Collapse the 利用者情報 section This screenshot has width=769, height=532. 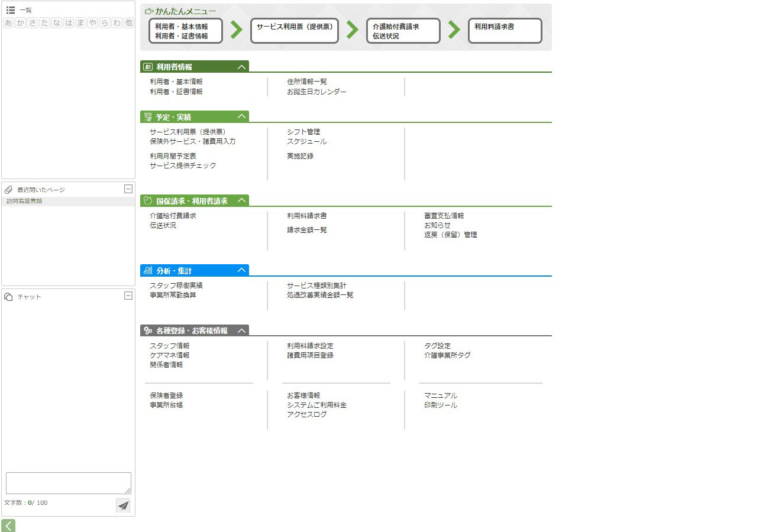[x=241, y=67]
